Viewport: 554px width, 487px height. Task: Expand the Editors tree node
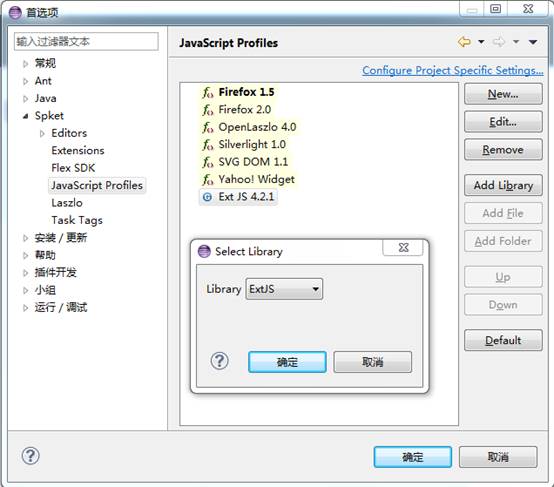pyautogui.click(x=42, y=133)
